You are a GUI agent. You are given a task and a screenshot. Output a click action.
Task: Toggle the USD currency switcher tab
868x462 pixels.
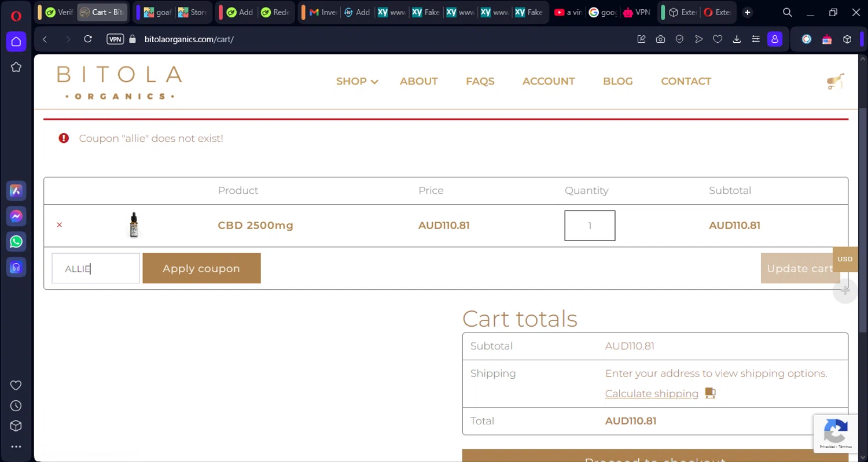845,259
